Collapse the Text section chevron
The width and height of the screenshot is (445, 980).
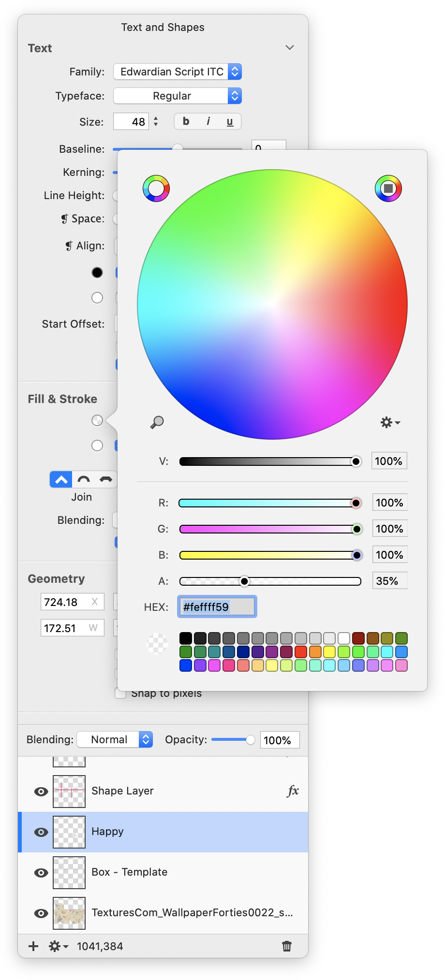(289, 48)
